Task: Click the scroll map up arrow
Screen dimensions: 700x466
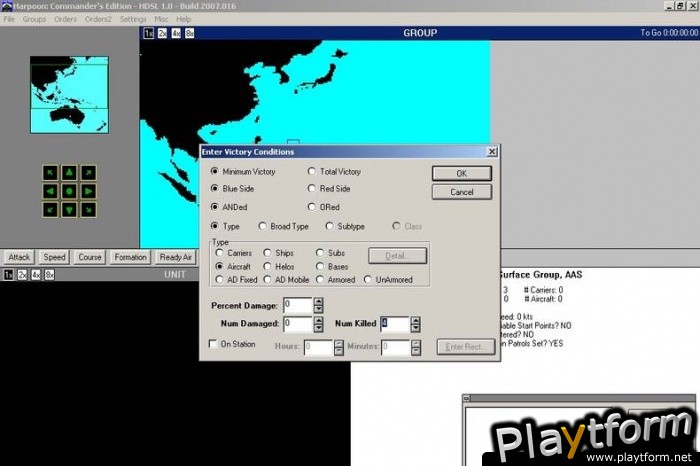Action: (x=69, y=173)
